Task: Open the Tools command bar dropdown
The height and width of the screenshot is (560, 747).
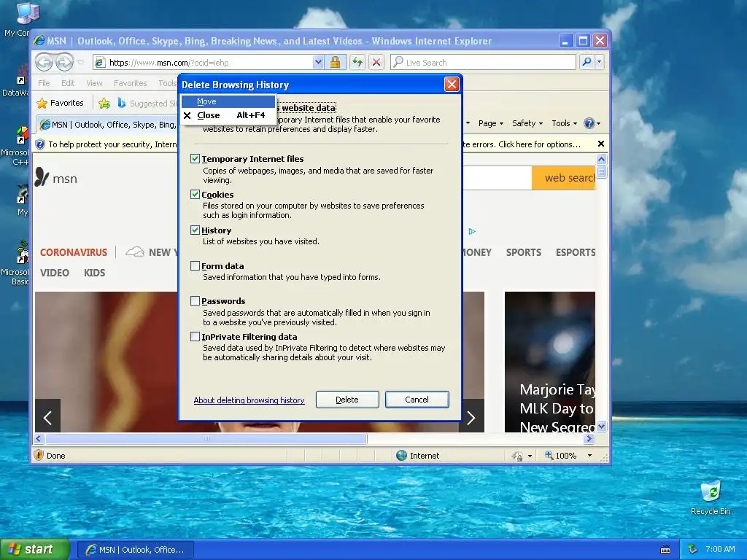Action: 564,123
